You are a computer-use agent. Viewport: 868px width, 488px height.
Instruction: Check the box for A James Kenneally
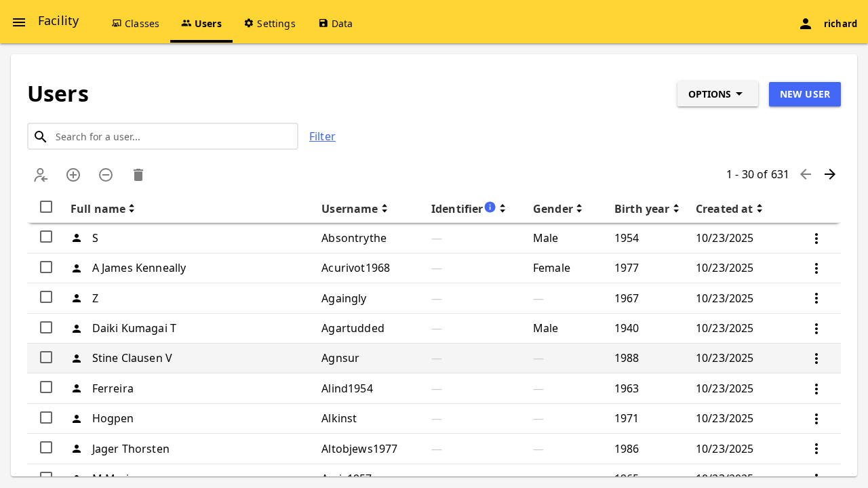pos(46,267)
